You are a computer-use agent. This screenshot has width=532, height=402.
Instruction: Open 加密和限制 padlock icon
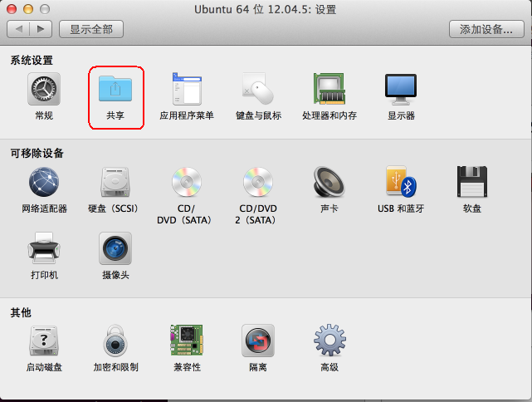click(x=115, y=341)
